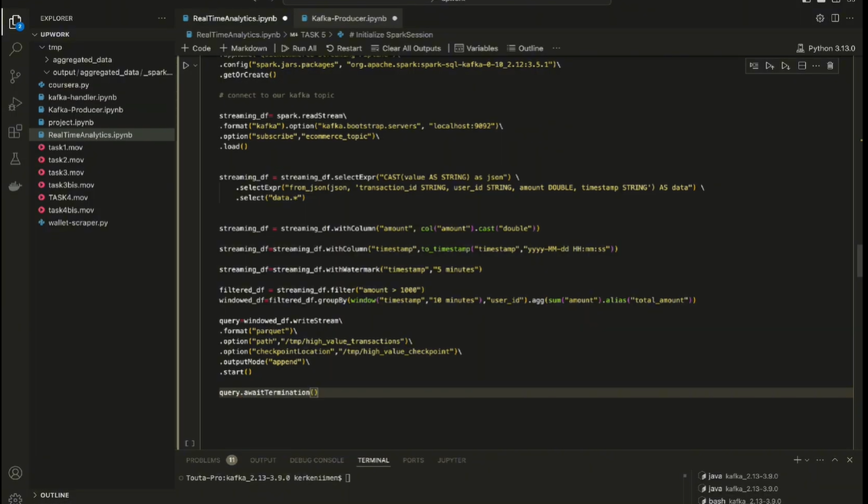Maximize the terminal panel size
This screenshot has height=504, width=868.
pyautogui.click(x=835, y=460)
